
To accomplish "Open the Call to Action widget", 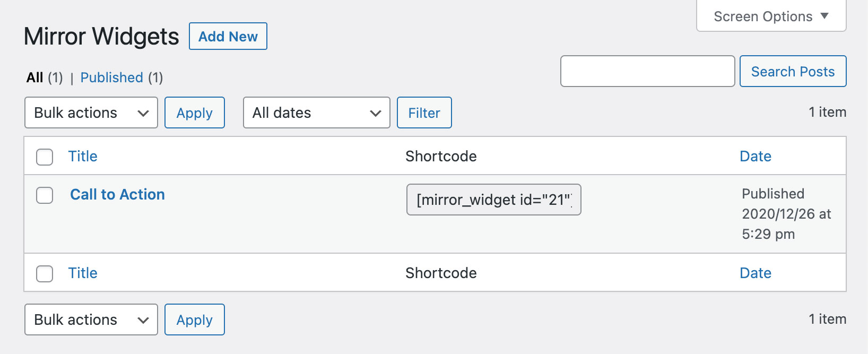I will (117, 195).
